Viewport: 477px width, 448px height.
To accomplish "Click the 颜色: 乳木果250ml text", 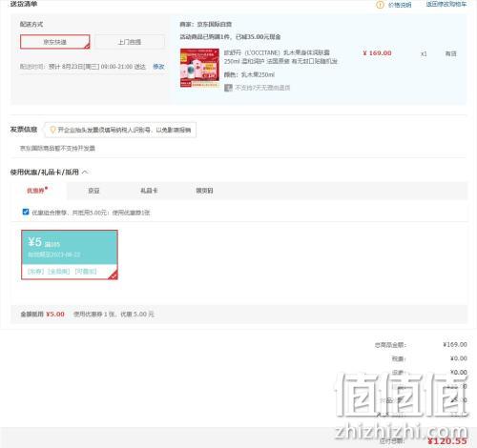I will (249, 74).
